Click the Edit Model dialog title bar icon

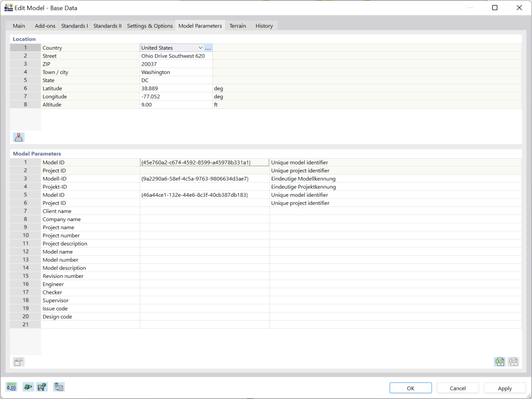coord(8,8)
